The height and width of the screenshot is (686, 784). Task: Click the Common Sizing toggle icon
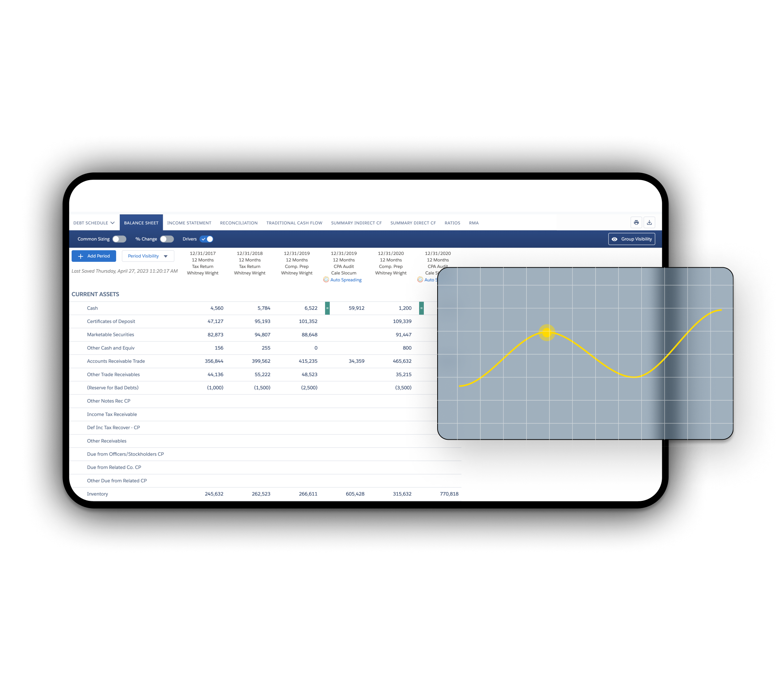point(117,239)
